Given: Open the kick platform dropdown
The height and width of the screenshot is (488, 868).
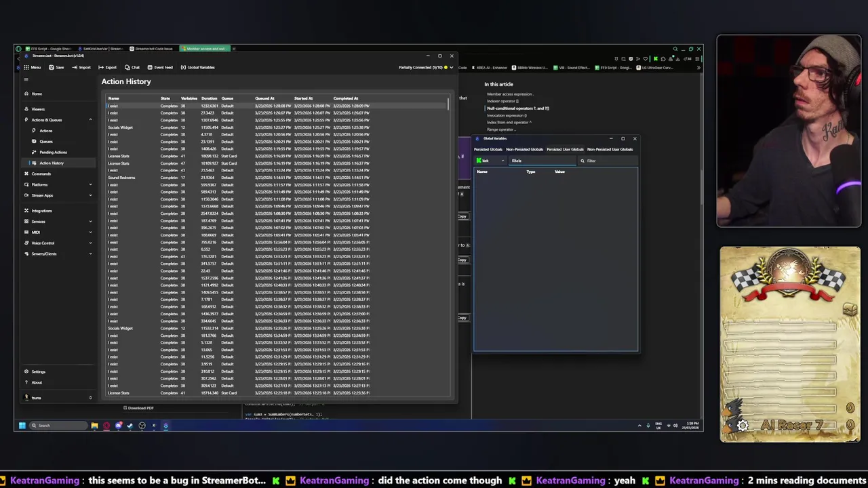Looking at the screenshot, I should tap(490, 161).
